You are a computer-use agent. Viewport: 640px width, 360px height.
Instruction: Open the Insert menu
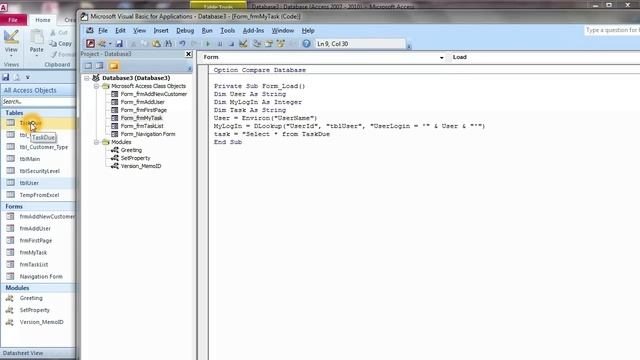tap(161, 31)
